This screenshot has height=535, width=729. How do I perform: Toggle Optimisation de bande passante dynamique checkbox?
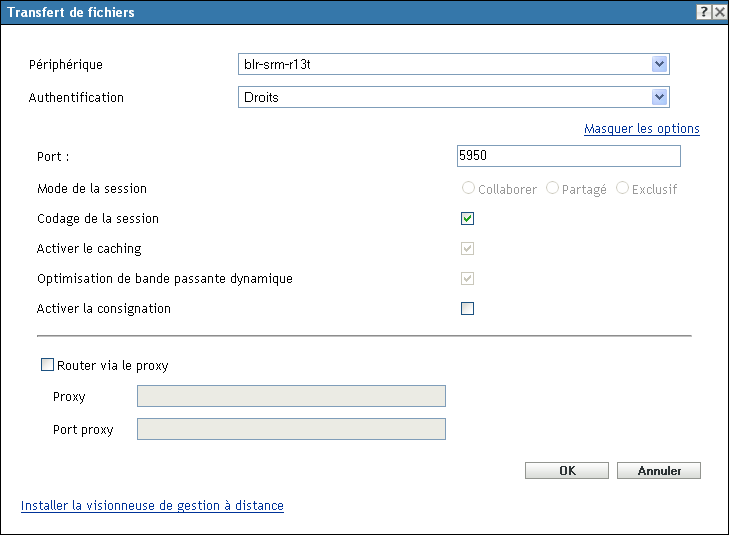click(x=467, y=278)
